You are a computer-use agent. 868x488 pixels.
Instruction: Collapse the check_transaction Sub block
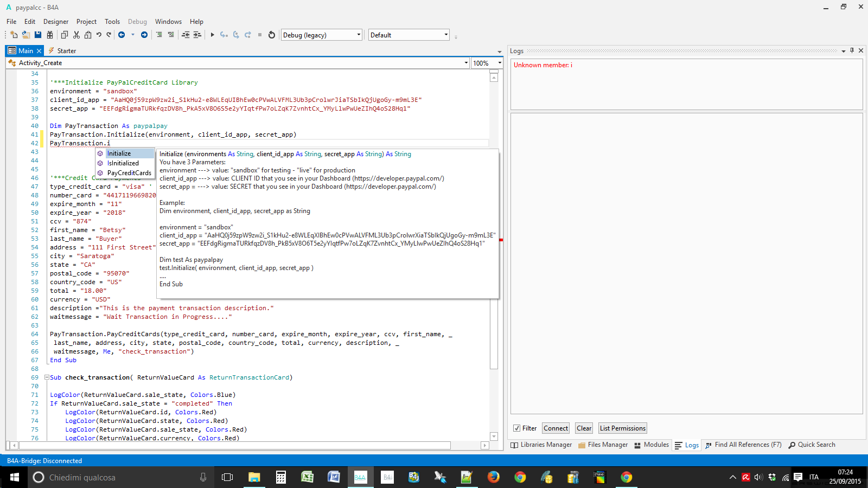tap(47, 377)
